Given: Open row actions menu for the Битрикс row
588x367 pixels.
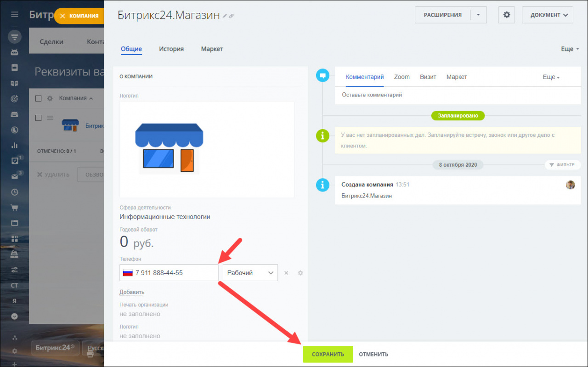Looking at the screenshot, I should pos(50,118).
